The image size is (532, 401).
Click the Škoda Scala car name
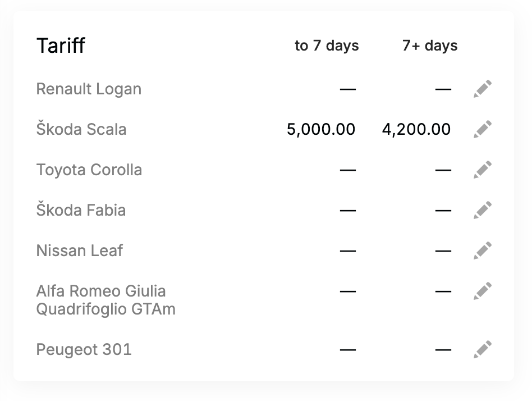tap(81, 129)
